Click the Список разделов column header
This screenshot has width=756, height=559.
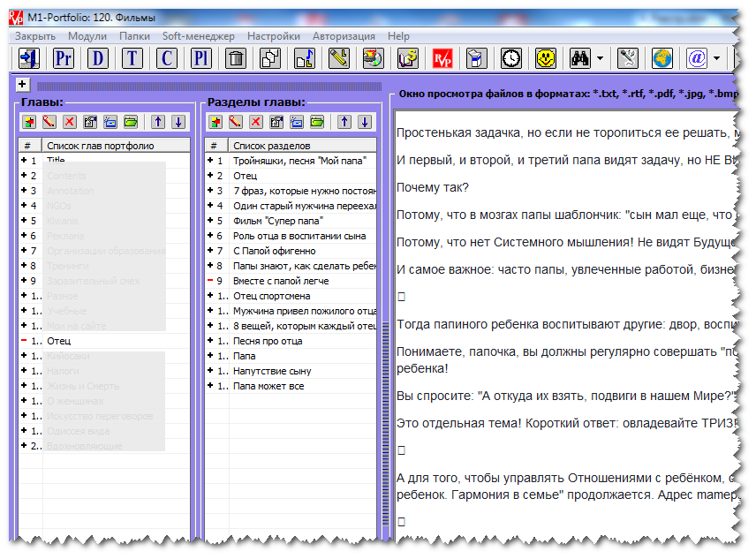pyautogui.click(x=302, y=146)
